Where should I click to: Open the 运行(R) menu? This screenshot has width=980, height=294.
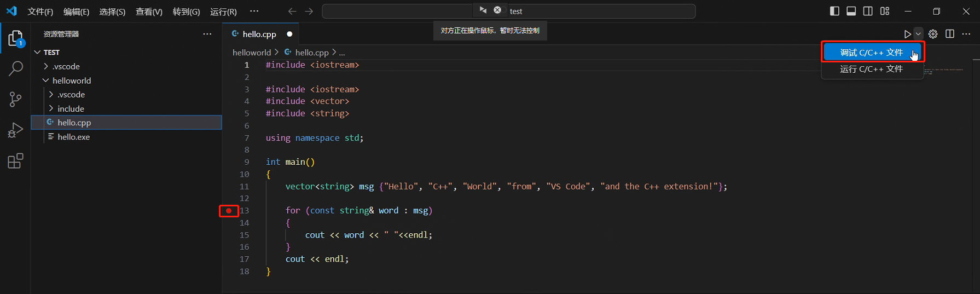coord(223,11)
